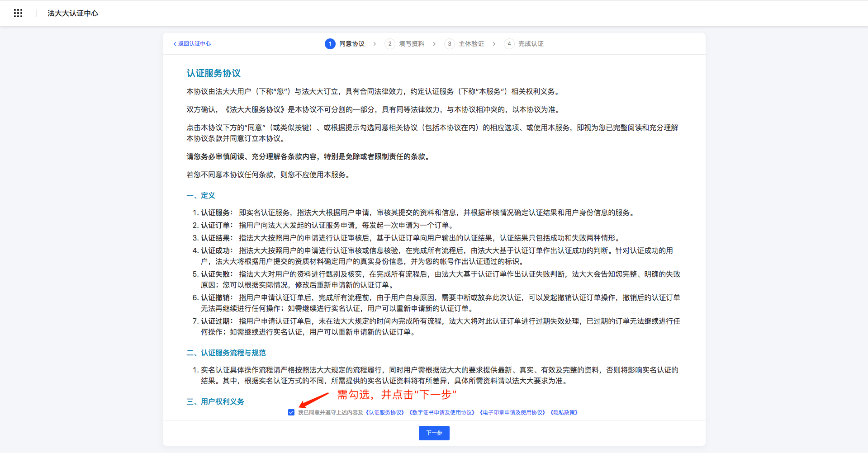Image resolution: width=868 pixels, height=453 pixels.
Task: Click chevron after 同意协议 step
Action: pyautogui.click(x=375, y=44)
